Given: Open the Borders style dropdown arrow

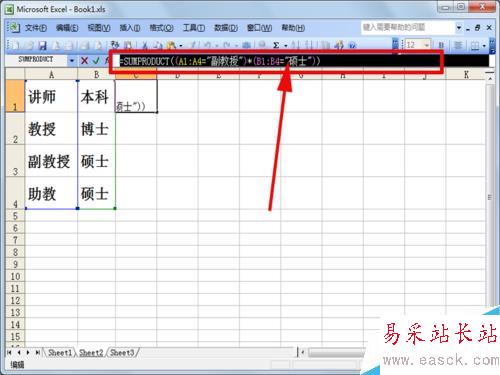Looking at the screenshot, I should 484,45.
